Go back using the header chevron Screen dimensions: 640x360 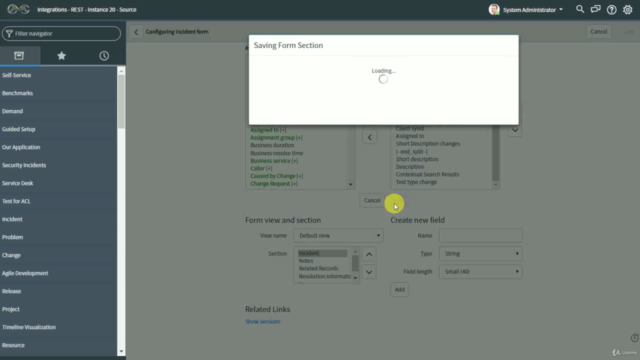pyautogui.click(x=136, y=32)
